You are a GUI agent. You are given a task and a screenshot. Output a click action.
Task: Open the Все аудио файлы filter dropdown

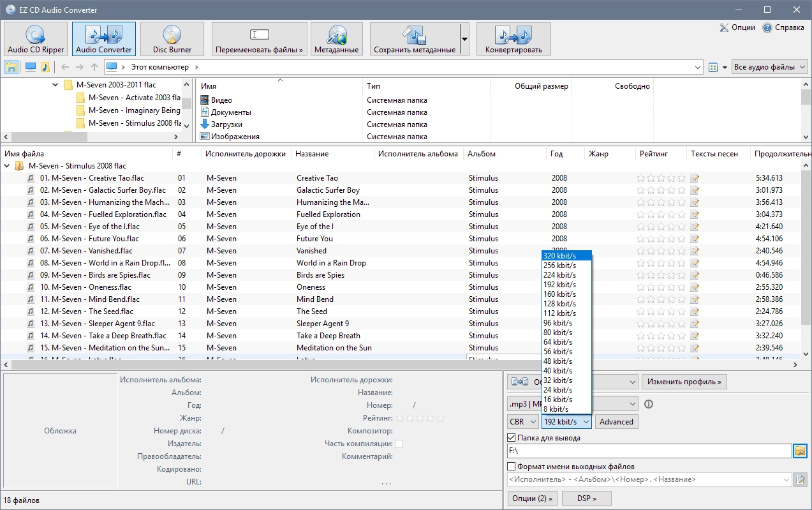(x=770, y=67)
